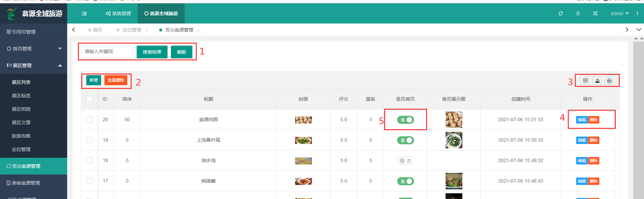
Task: Edit the 翁源肉圆 row
Action: 582,120
